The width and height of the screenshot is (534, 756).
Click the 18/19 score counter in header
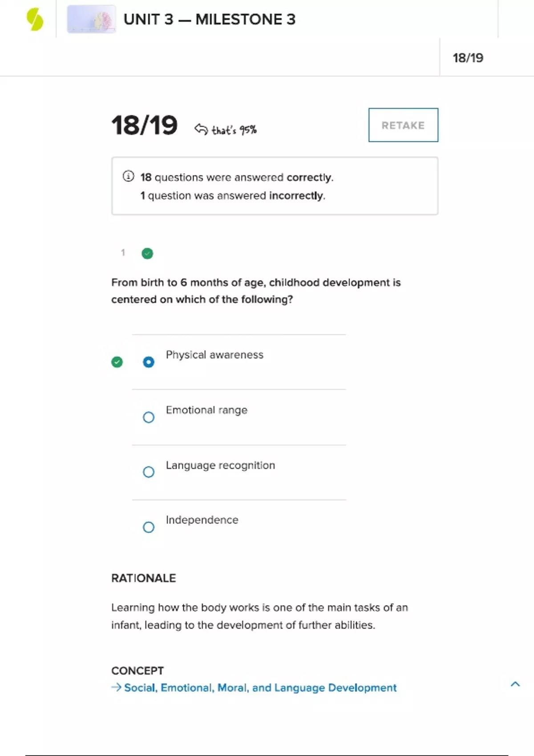point(468,58)
